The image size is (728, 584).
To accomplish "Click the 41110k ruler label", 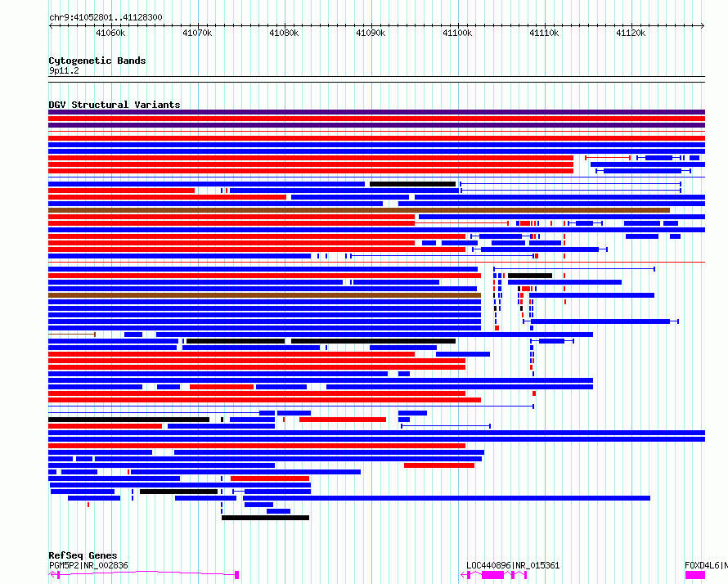I will pos(544,33).
